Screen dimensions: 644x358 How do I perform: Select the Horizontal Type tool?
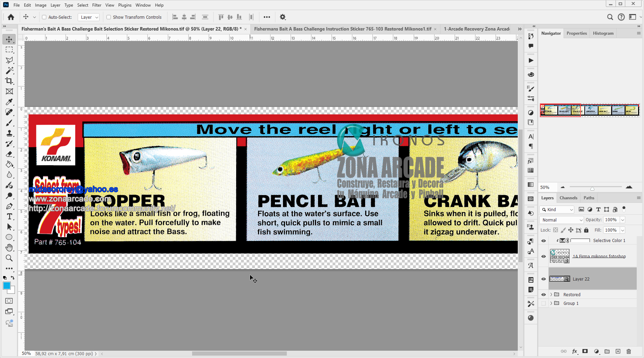click(x=9, y=216)
